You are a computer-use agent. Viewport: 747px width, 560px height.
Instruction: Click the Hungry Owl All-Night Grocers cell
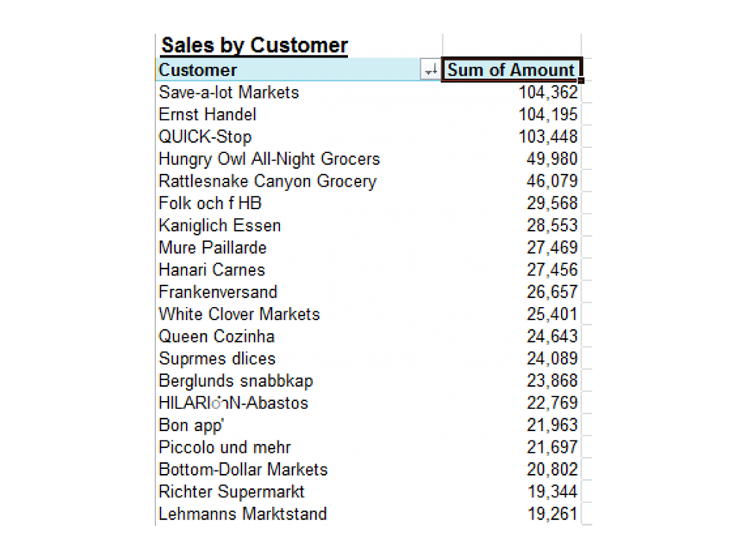269,159
